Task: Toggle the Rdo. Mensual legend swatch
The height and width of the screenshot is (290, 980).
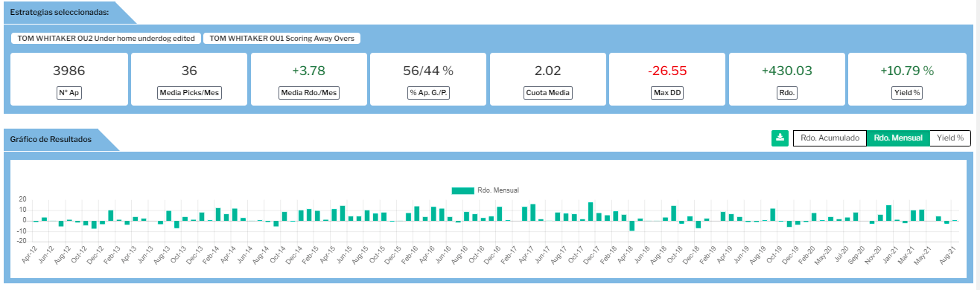Action: click(x=462, y=190)
